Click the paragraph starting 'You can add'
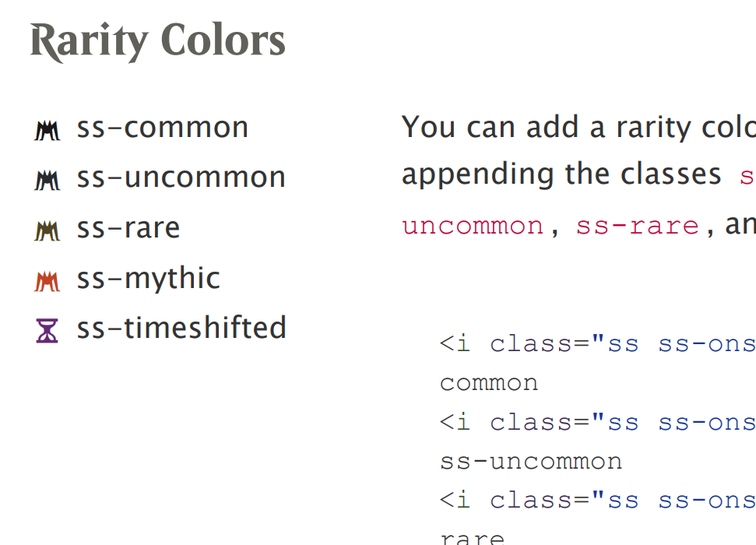This screenshot has height=545, width=756. pyautogui.click(x=578, y=175)
